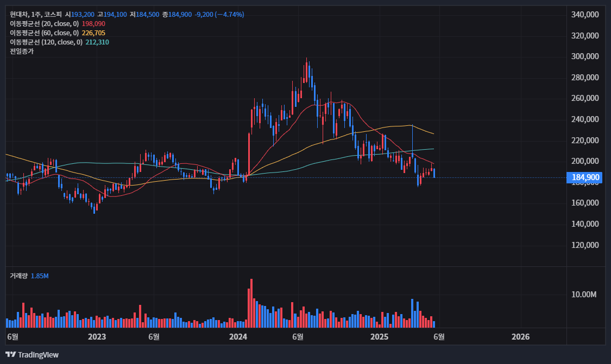Click the 2025 label on the time axis
Viewport: 611px width, 364px height.
(379, 337)
